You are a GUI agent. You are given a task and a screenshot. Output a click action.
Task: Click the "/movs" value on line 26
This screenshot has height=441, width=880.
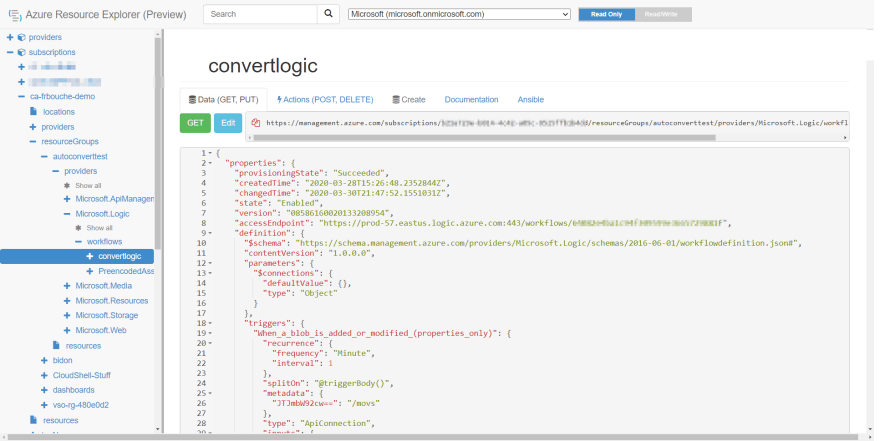tap(364, 403)
